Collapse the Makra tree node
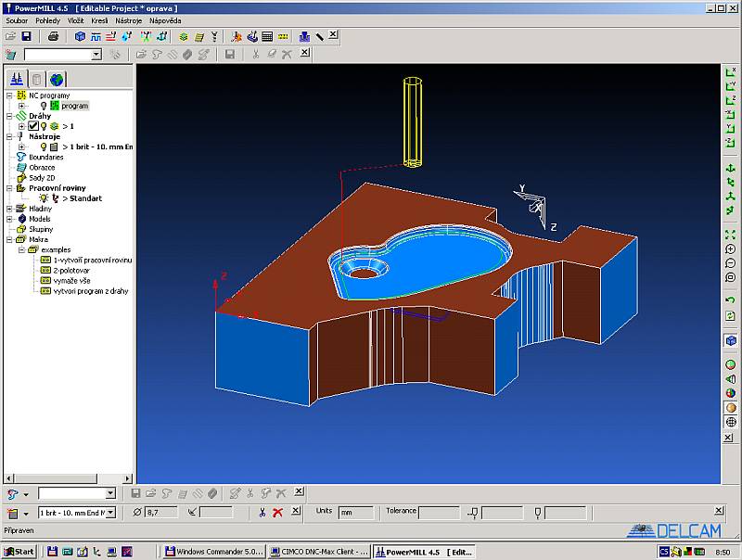This screenshot has width=742, height=560. pyautogui.click(x=9, y=240)
